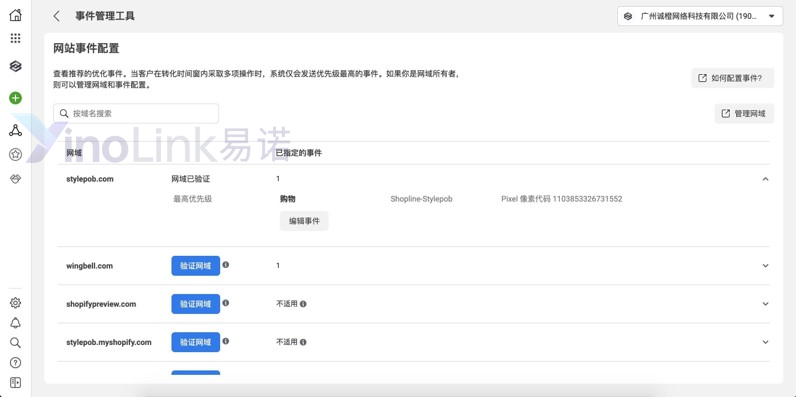Image resolution: width=796 pixels, height=397 pixels.
Task: Click the 如何配置事件? button
Action: pos(733,78)
